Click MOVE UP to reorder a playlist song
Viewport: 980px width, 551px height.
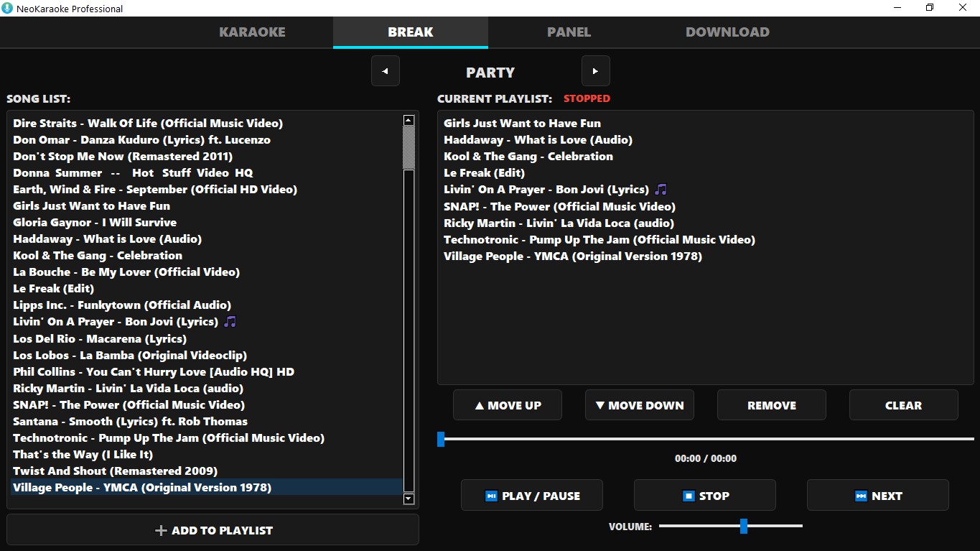[x=508, y=404]
